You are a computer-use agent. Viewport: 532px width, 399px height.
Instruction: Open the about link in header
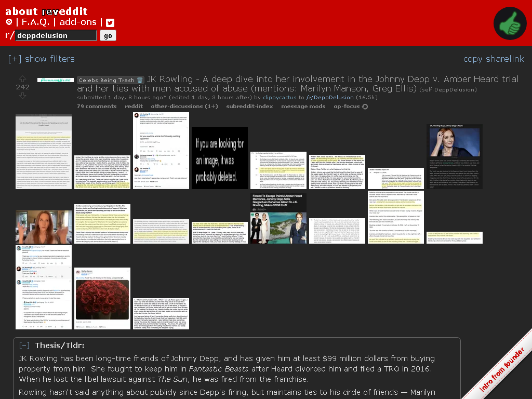point(21,11)
